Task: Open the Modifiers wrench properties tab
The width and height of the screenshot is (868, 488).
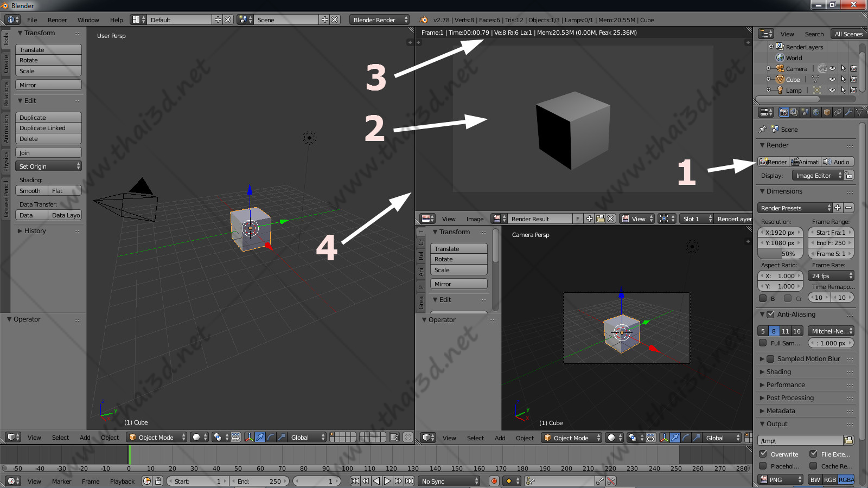Action: click(x=848, y=112)
